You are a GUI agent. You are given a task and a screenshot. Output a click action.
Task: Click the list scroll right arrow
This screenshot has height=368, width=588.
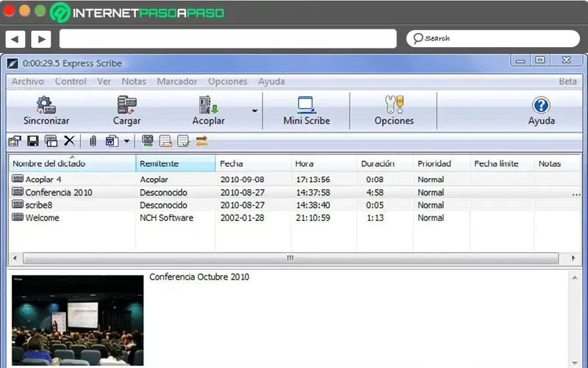pyautogui.click(x=573, y=258)
